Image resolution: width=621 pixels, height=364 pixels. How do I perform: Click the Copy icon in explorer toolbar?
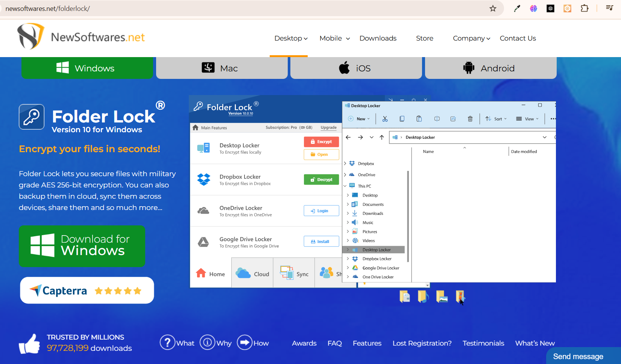point(402,119)
